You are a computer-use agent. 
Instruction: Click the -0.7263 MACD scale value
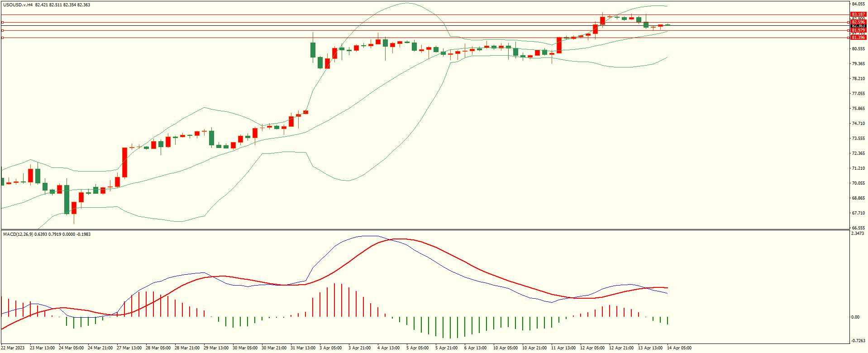(x=858, y=341)
